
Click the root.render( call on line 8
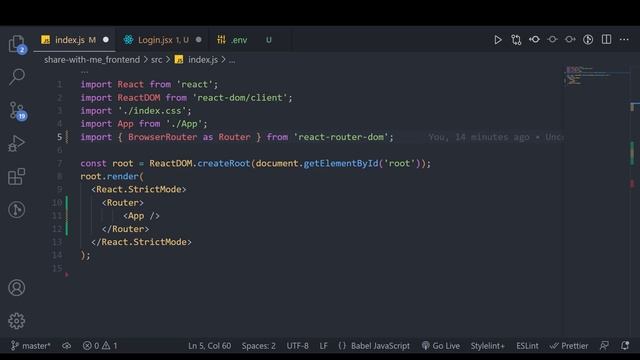point(112,176)
